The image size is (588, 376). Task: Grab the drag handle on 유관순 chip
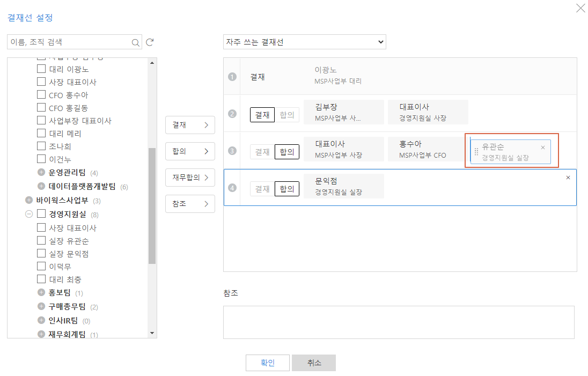pos(476,152)
